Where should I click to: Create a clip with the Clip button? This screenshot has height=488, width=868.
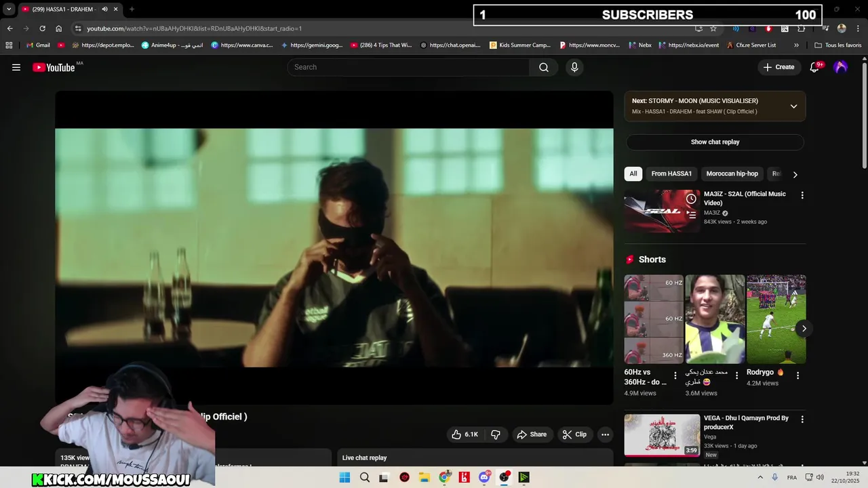(x=574, y=434)
